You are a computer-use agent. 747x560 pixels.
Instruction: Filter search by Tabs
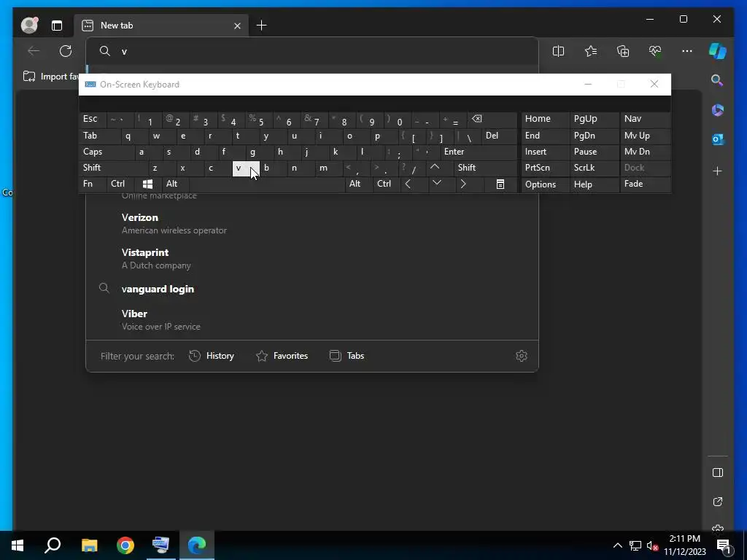point(347,356)
